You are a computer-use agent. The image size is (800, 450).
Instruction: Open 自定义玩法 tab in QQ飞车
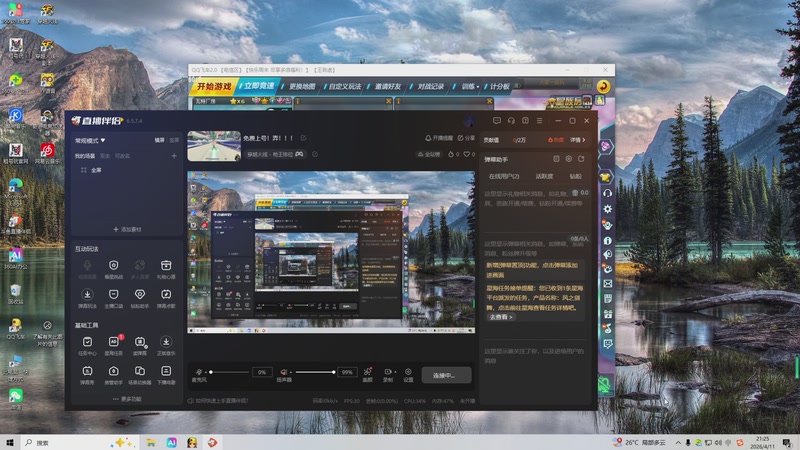344,87
